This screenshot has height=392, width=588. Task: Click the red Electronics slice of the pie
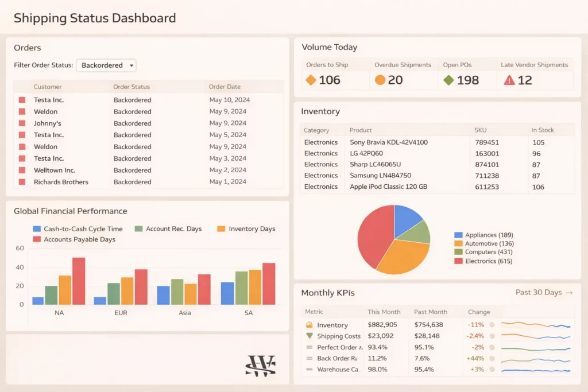coord(375,238)
